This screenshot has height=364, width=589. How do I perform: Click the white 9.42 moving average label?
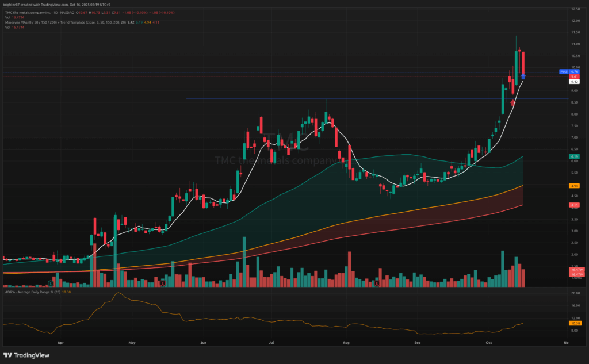(574, 82)
